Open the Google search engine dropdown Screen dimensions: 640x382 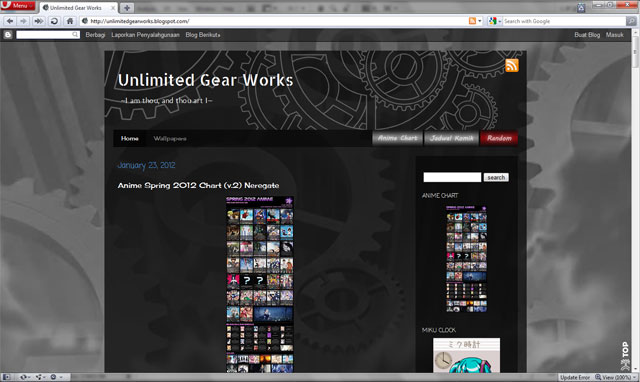point(495,21)
